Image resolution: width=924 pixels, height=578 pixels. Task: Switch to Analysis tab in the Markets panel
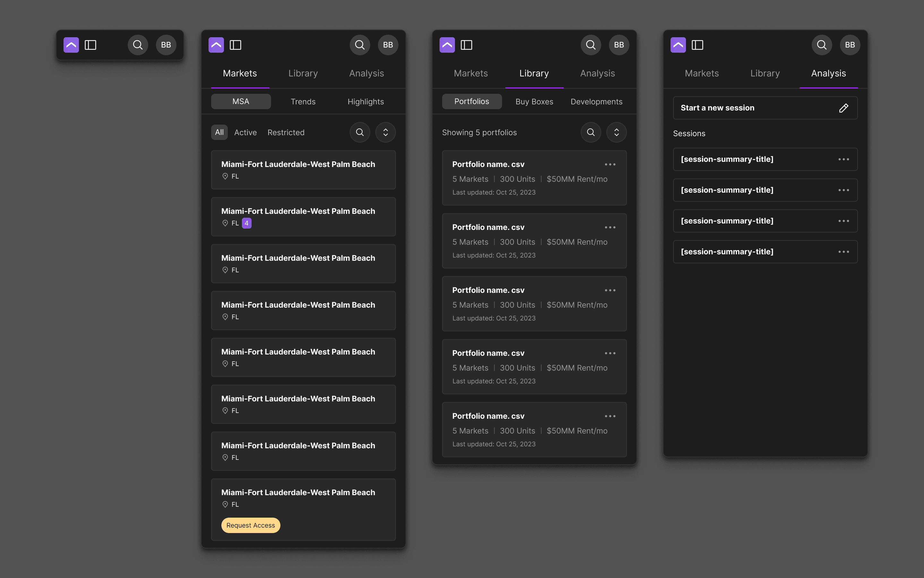click(x=366, y=74)
